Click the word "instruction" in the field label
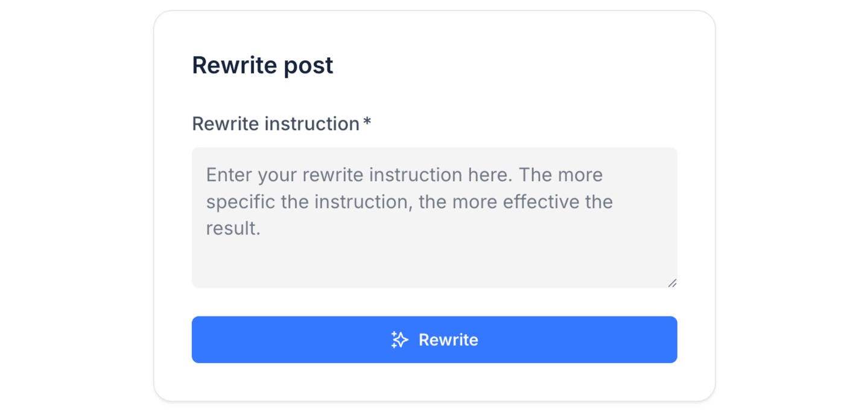 tap(312, 124)
